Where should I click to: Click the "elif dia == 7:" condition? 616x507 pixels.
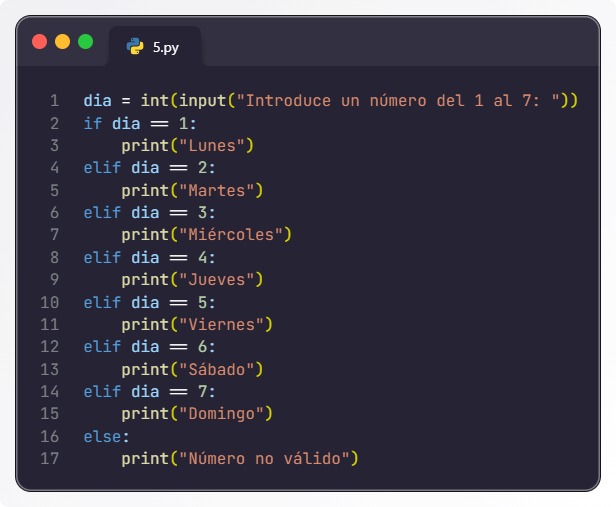tap(150, 391)
